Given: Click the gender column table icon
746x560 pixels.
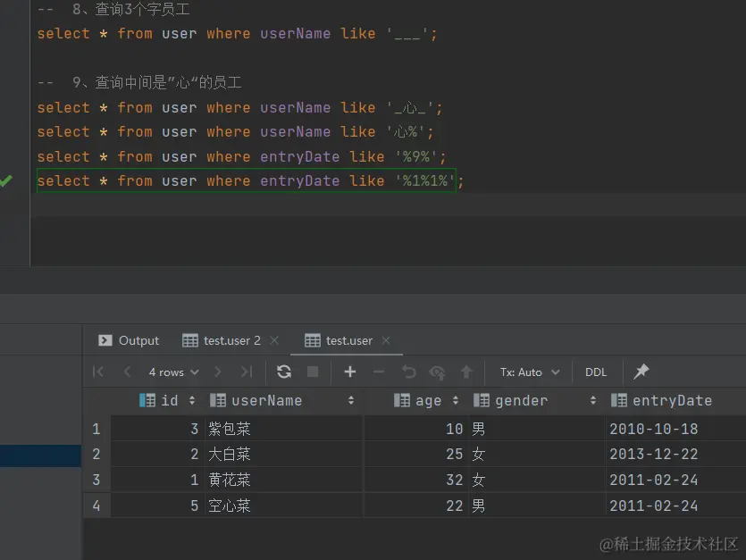Looking at the screenshot, I should click(x=482, y=401).
